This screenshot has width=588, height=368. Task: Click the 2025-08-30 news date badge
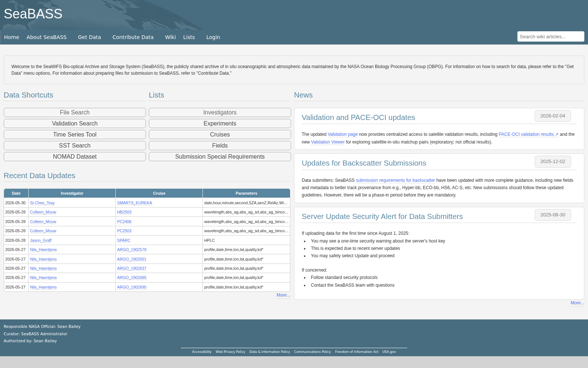553,215
